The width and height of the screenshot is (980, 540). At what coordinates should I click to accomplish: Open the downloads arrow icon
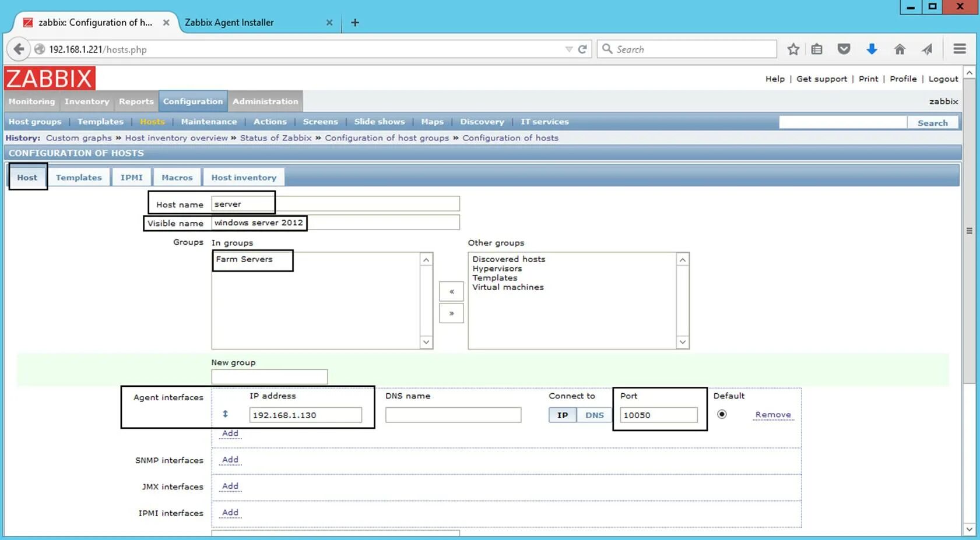pos(872,50)
